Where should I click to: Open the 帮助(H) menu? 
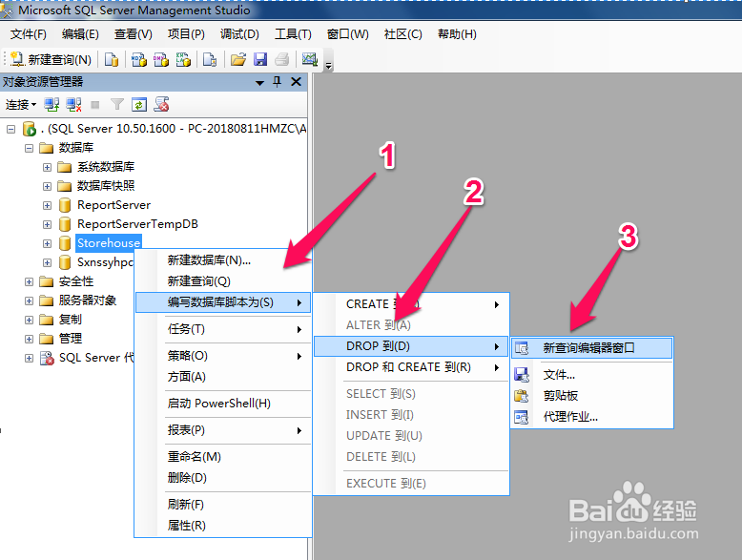457,34
